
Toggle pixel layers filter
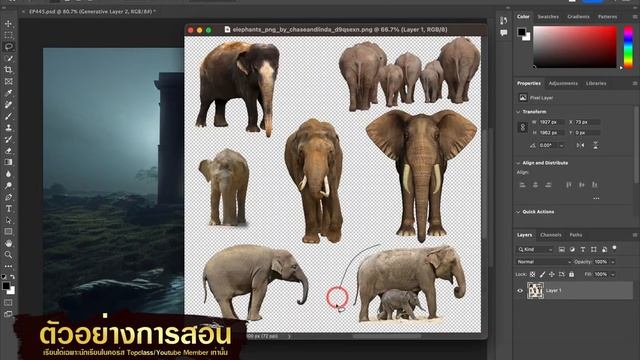pos(562,249)
